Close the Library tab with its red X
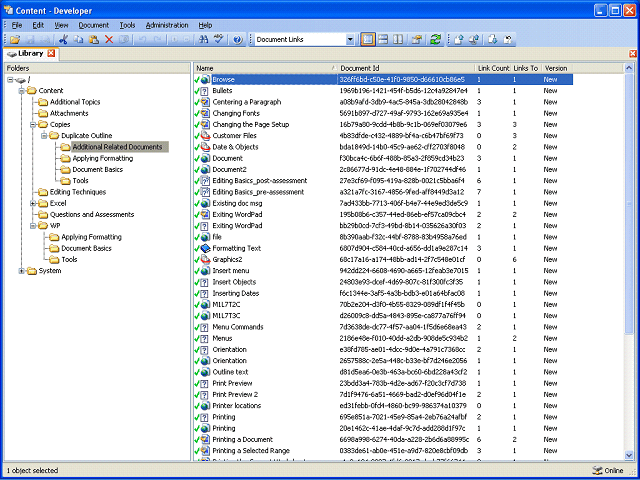The width and height of the screenshot is (640, 480). pyautogui.click(x=51, y=53)
